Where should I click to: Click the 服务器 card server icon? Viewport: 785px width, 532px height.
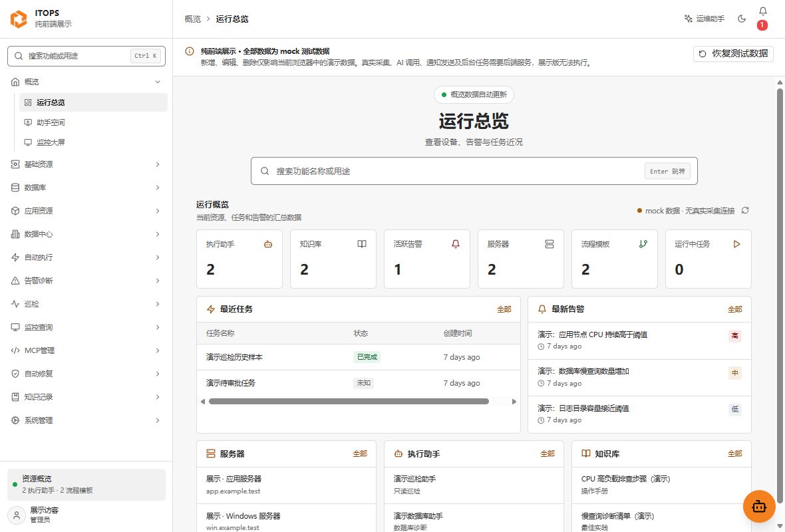click(x=549, y=244)
